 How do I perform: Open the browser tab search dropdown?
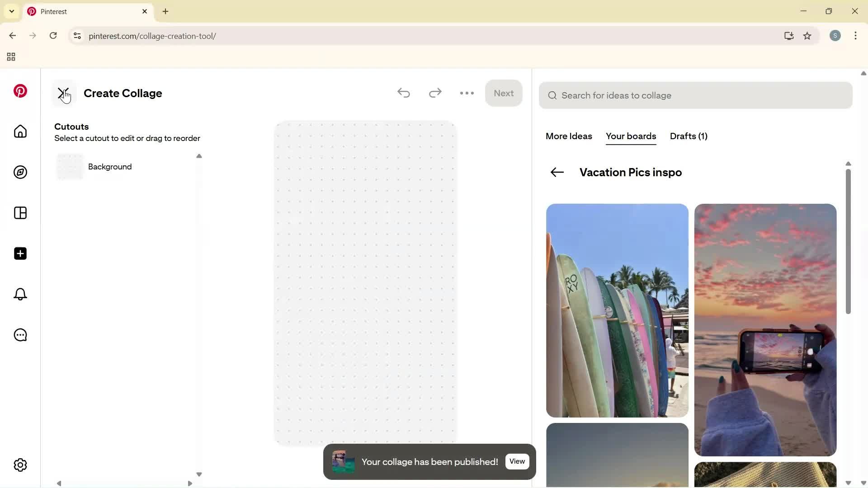tap(11, 11)
